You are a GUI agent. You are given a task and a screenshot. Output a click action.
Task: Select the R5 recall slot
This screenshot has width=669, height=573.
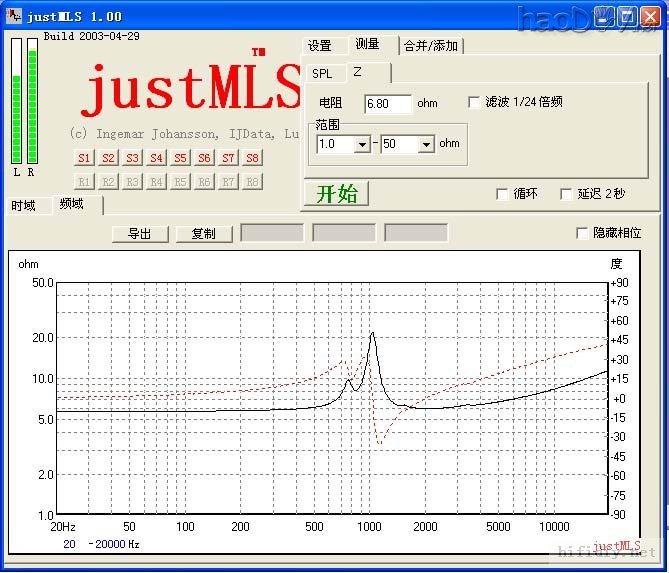pos(180,181)
